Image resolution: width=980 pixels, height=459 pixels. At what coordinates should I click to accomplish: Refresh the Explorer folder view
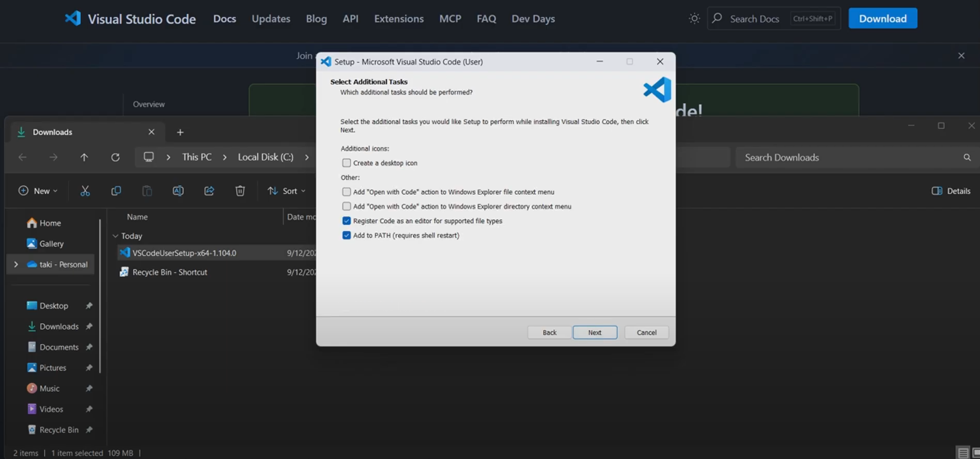tap(115, 157)
